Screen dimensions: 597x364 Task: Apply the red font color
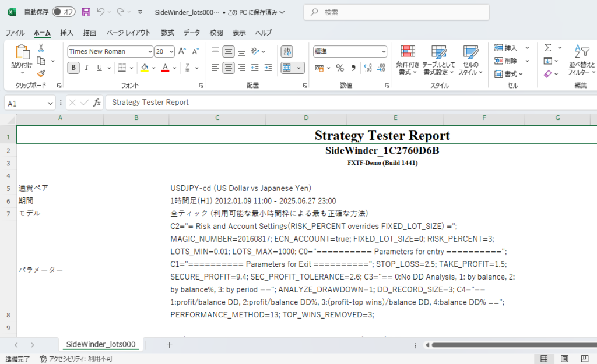click(x=165, y=68)
